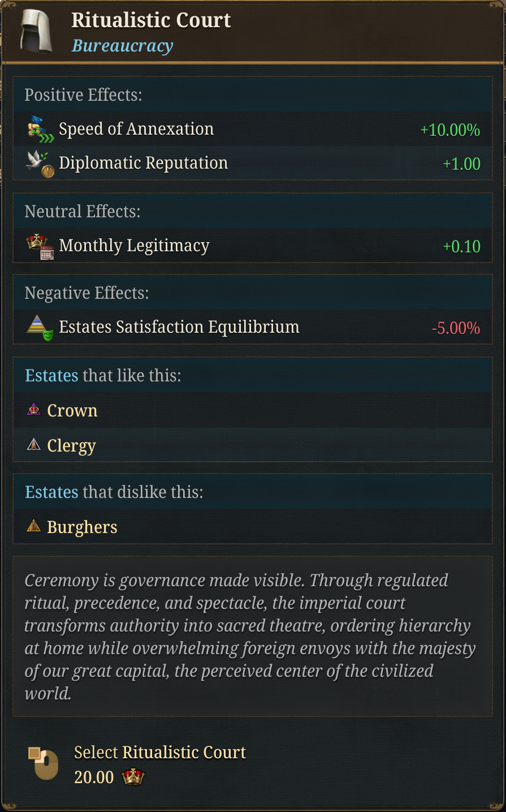Click the Burghers estate name
The height and width of the screenshot is (812, 506).
(x=82, y=527)
